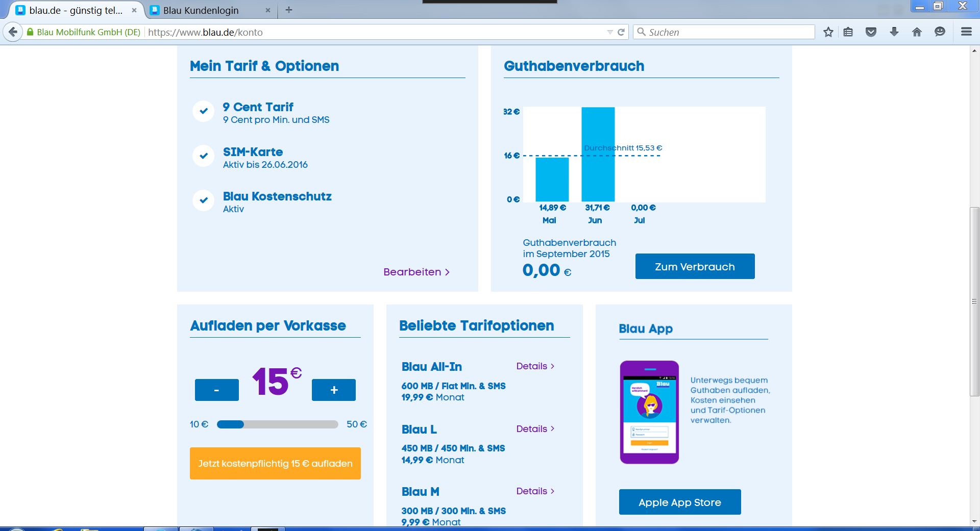The image size is (980, 531).
Task: Reload the page with the refresh icon
Action: tap(621, 32)
